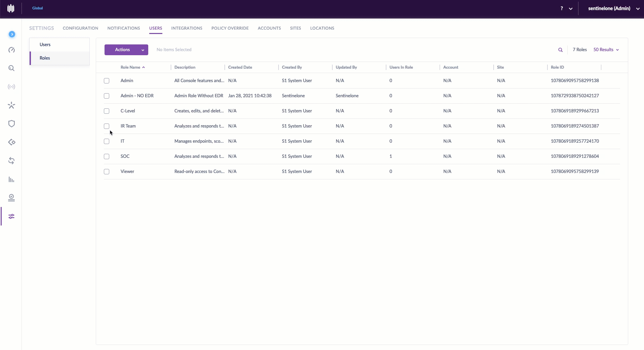Open the circular arrows icon in the sidebar
Image resolution: width=644 pixels, height=350 pixels.
pyautogui.click(x=11, y=161)
